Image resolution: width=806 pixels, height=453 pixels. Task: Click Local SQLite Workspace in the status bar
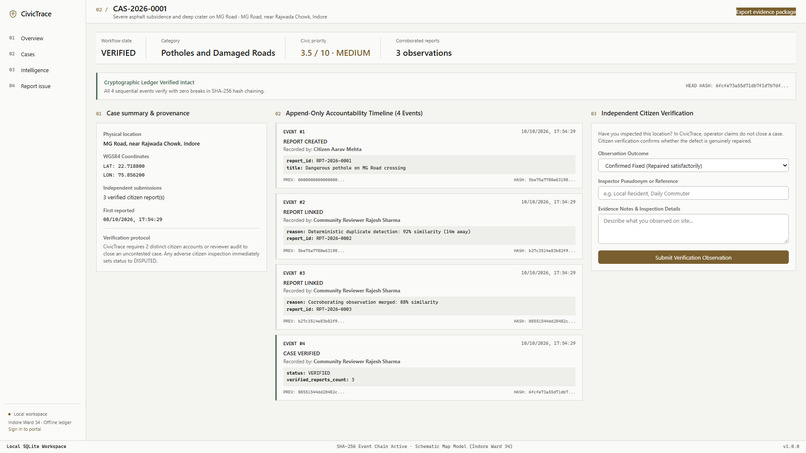click(x=36, y=447)
